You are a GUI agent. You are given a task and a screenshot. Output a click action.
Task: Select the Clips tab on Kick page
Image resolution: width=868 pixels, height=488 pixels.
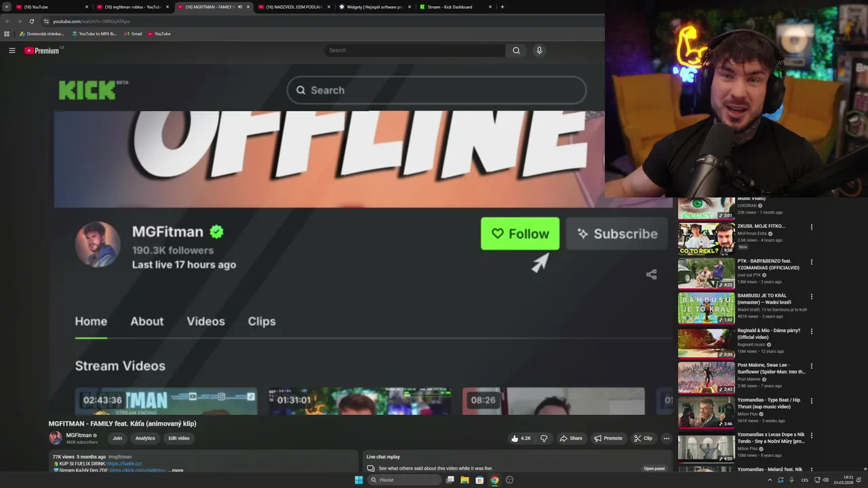click(x=262, y=321)
